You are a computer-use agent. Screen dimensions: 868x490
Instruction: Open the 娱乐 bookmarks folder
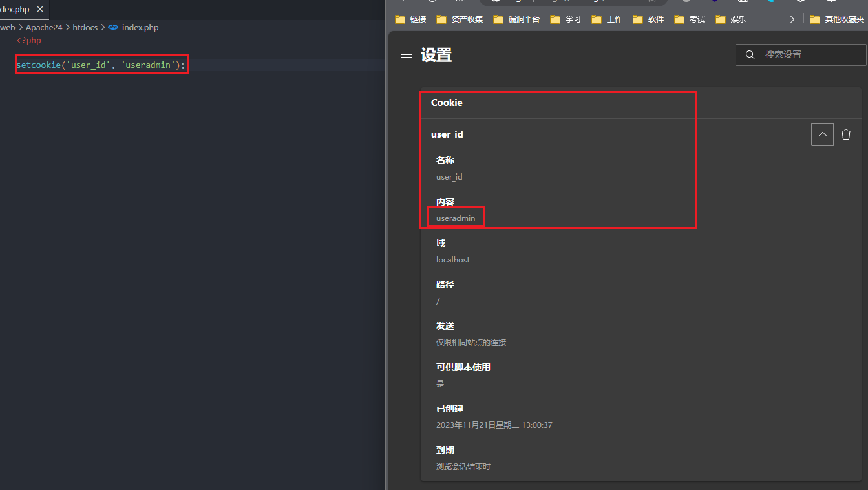[731, 19]
